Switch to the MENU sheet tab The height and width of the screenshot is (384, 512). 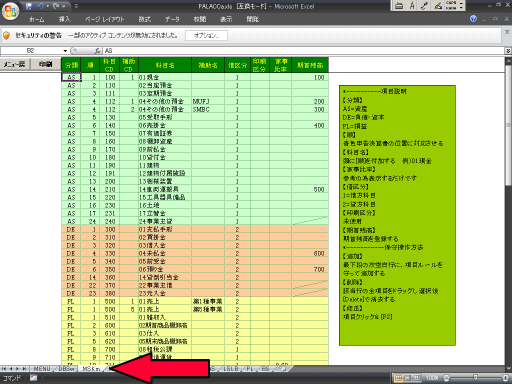click(x=42, y=369)
